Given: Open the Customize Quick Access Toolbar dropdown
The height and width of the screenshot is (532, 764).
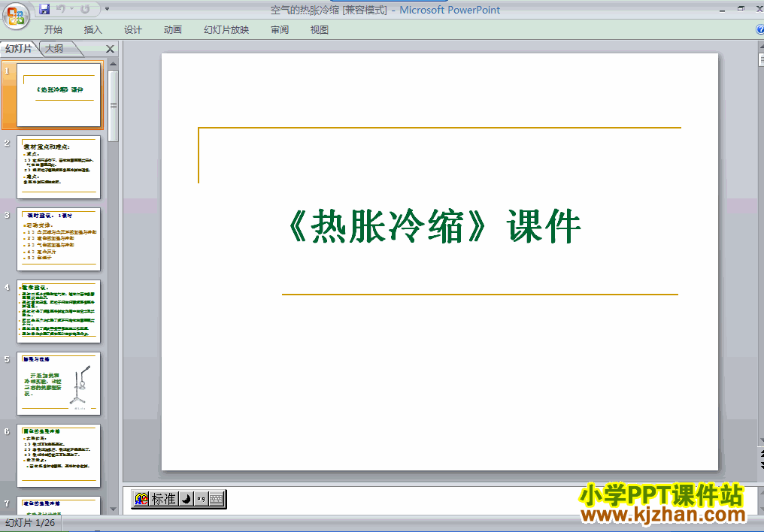Looking at the screenshot, I should [x=108, y=9].
